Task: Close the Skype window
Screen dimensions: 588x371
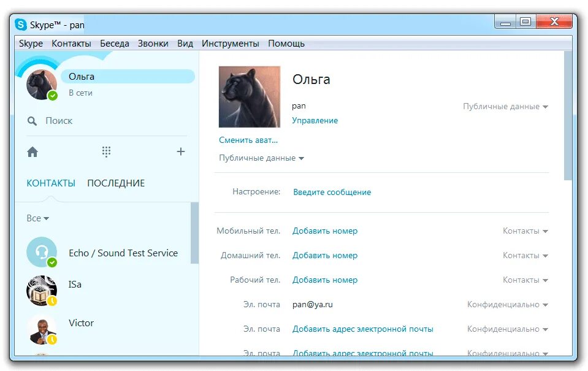Action: click(x=554, y=21)
